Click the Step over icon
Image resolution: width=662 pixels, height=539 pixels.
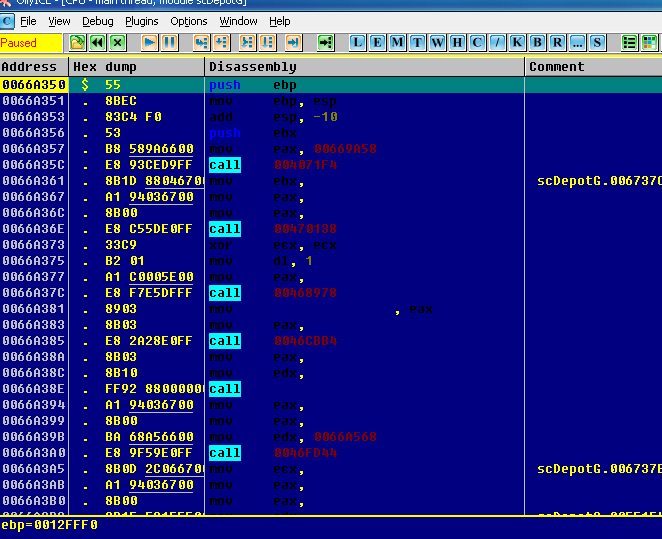tap(222, 43)
